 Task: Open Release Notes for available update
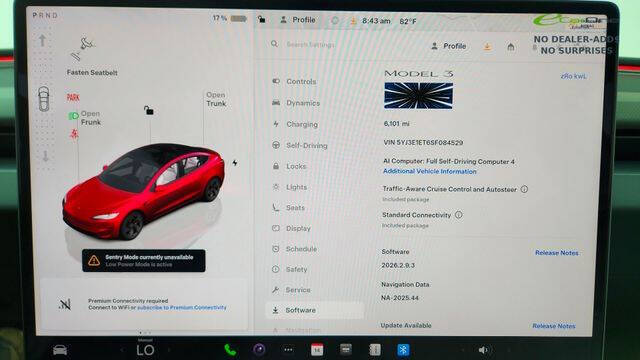pos(554,326)
